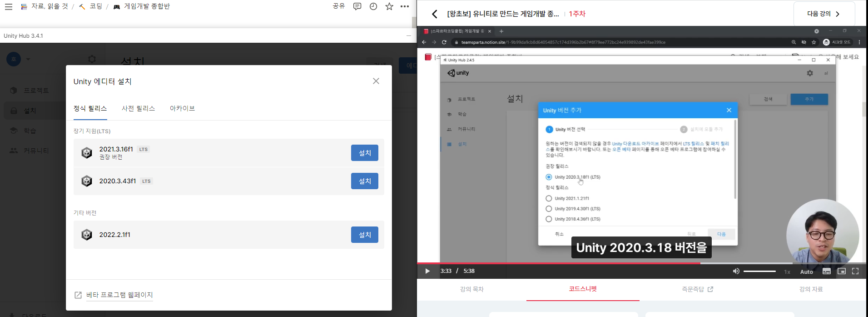
Task: Click the Unity cube icon beside 2021.3.16f1
Action: point(87,153)
